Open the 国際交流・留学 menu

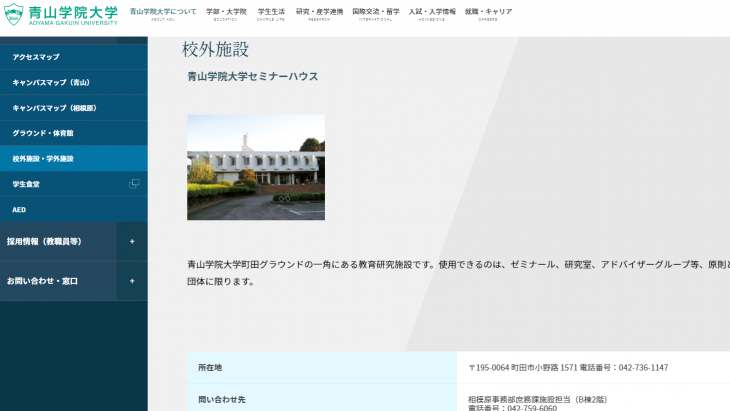click(376, 14)
